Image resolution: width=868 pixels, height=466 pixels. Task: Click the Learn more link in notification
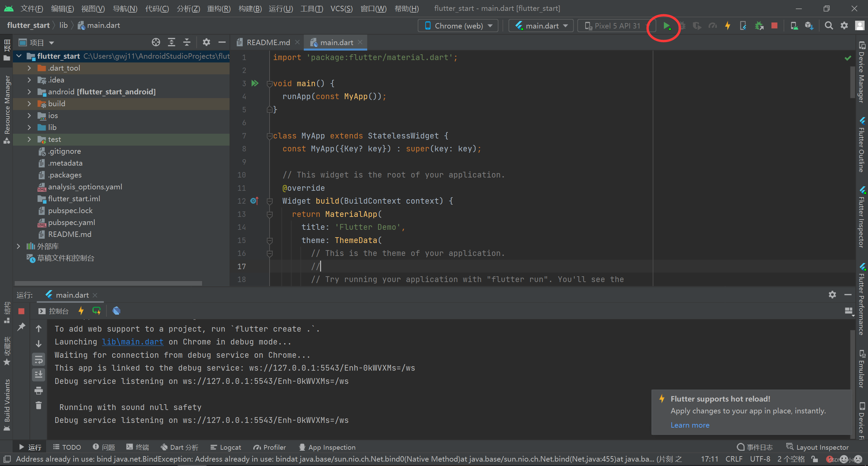[690, 425]
